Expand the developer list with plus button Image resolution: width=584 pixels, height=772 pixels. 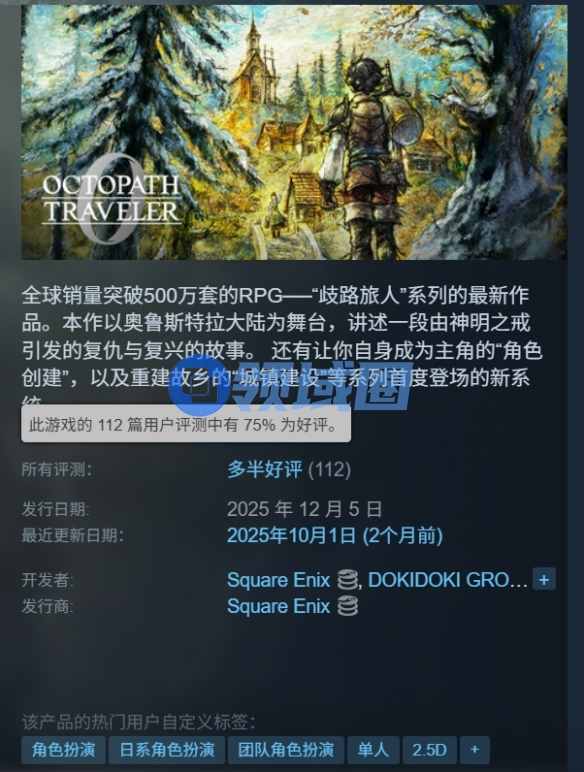544,579
